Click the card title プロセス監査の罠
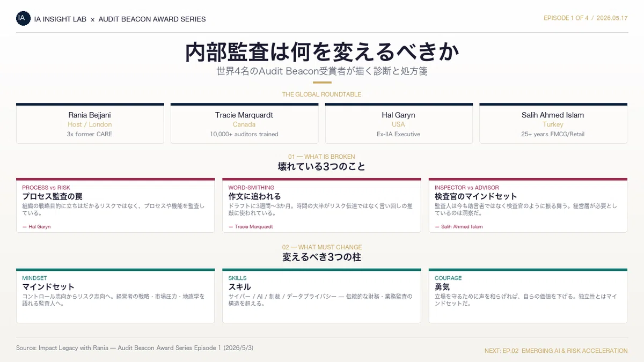 point(52,197)
